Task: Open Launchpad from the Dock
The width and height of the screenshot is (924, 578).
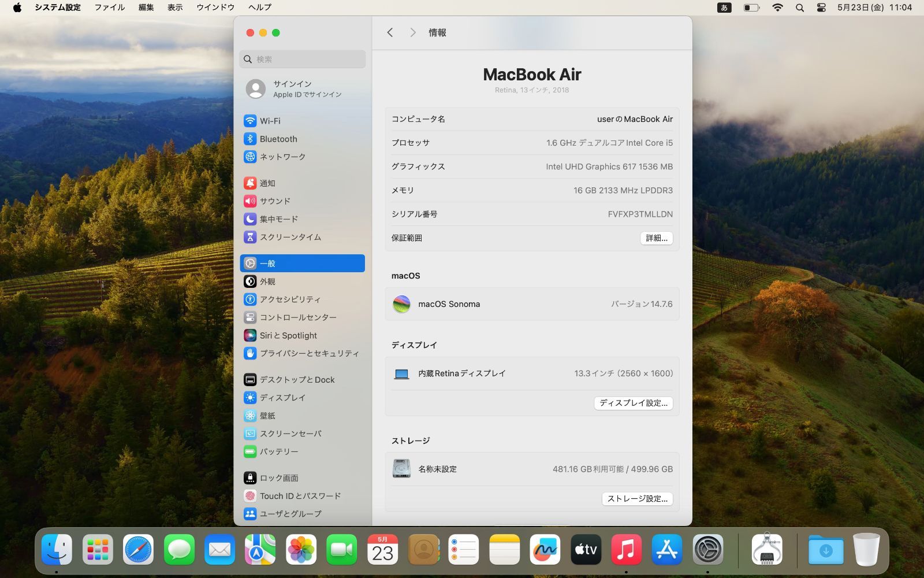Action: click(x=98, y=549)
